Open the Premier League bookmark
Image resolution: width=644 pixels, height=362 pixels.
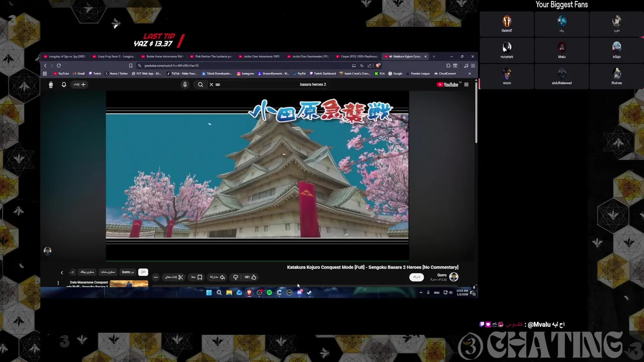(x=418, y=73)
